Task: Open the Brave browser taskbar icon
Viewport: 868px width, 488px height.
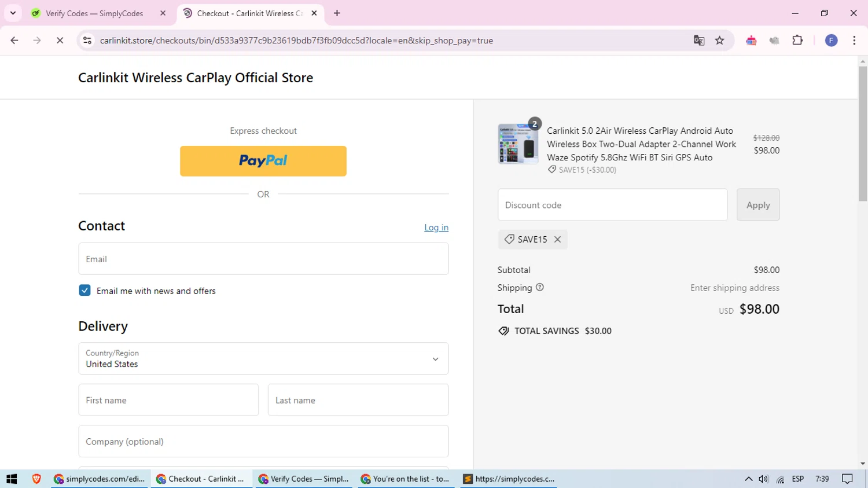Action: (x=36, y=479)
